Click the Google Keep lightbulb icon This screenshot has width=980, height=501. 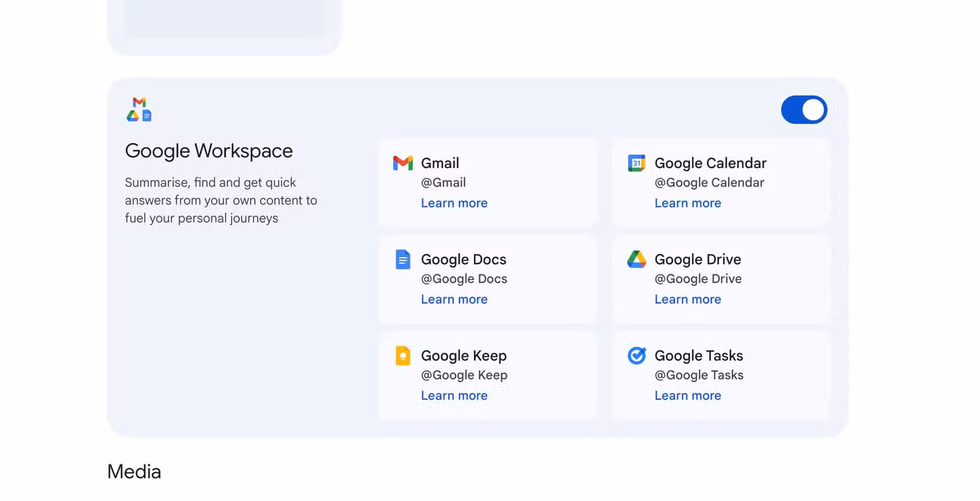click(403, 356)
